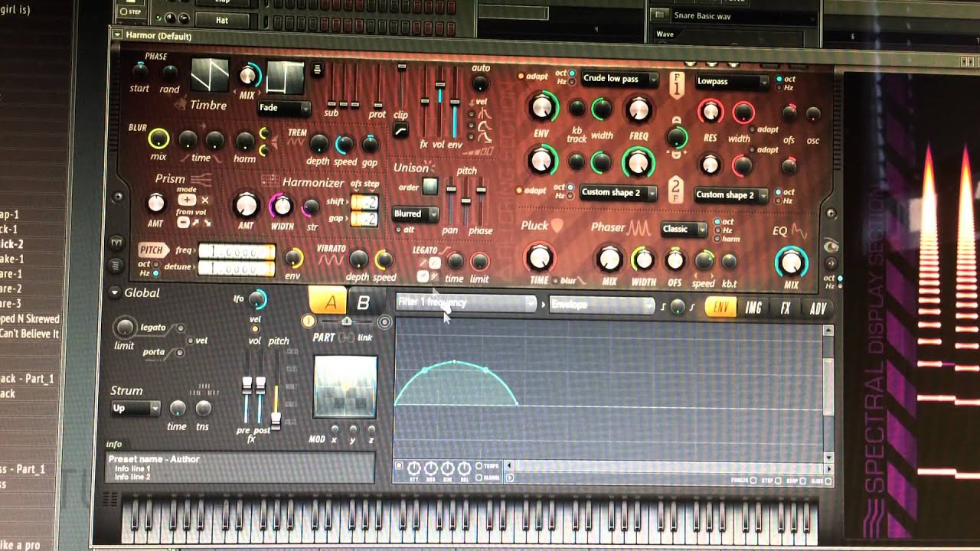Select the down-right arrow from-vol option
The width and height of the screenshot is (980, 551).
(207, 222)
